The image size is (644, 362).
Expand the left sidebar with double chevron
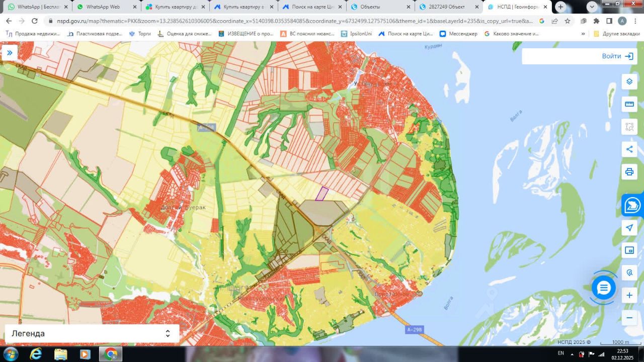(x=10, y=53)
